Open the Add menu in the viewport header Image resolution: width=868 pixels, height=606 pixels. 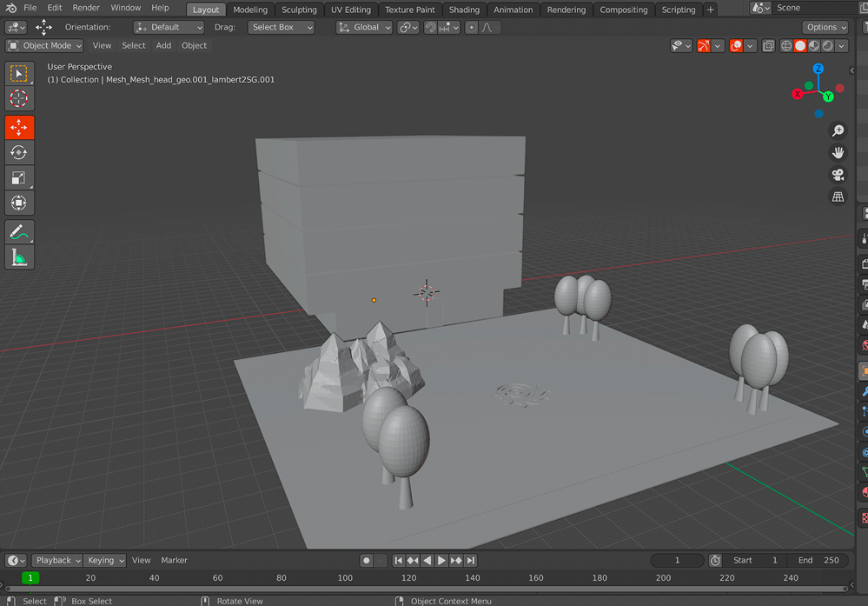[x=163, y=46]
